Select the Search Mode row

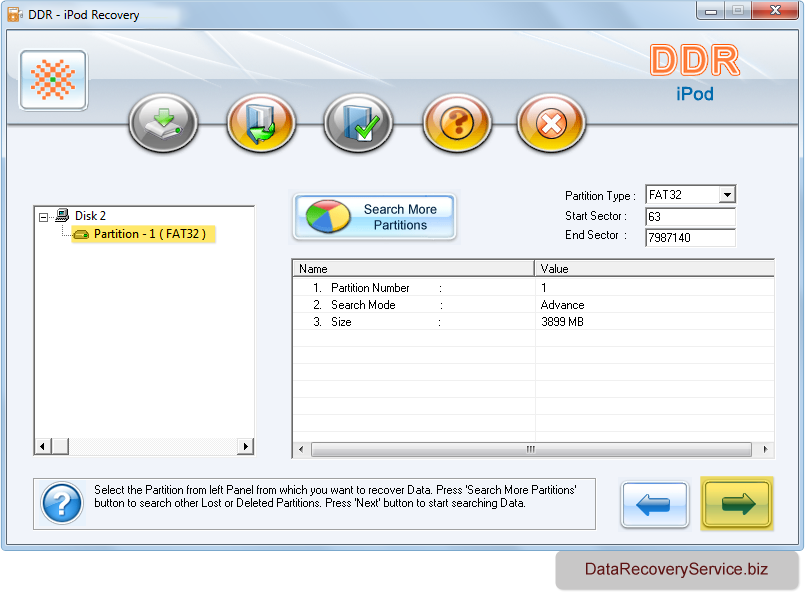coord(533,304)
